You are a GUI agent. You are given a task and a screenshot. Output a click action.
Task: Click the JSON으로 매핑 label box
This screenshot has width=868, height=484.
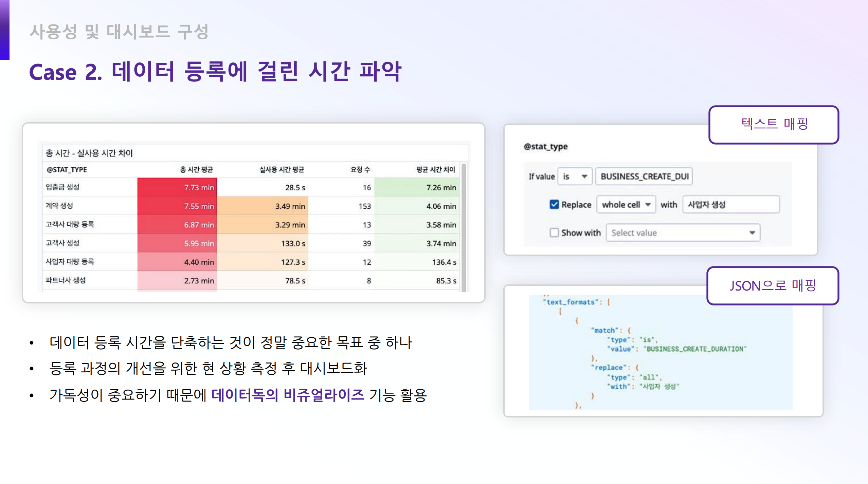point(772,285)
